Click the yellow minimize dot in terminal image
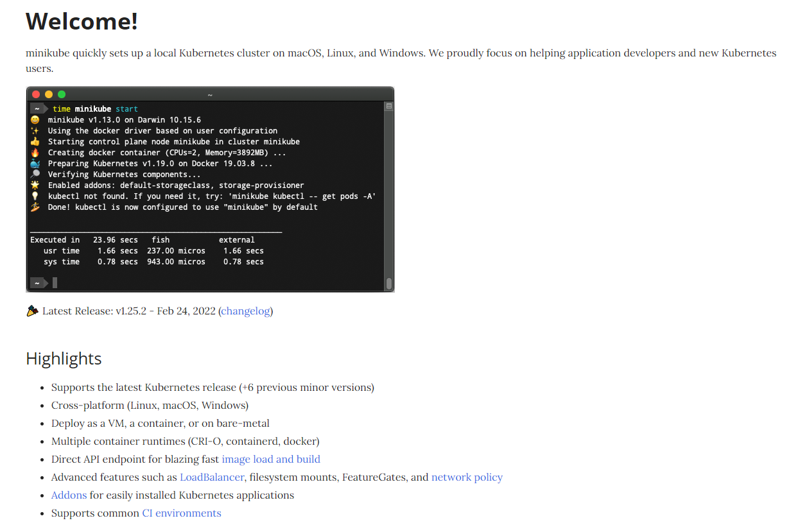This screenshot has height=532, width=809. [49, 94]
